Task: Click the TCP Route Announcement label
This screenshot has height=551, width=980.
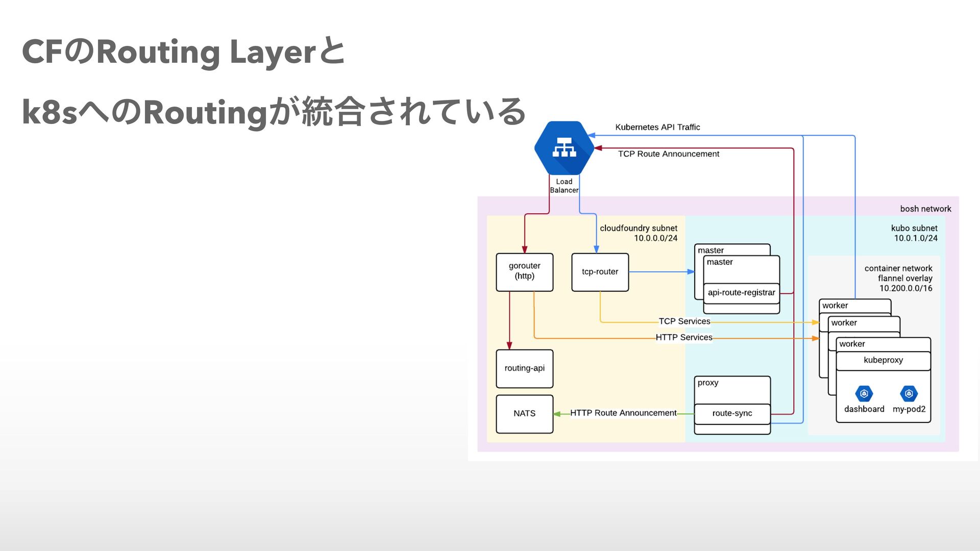Action: tap(668, 154)
